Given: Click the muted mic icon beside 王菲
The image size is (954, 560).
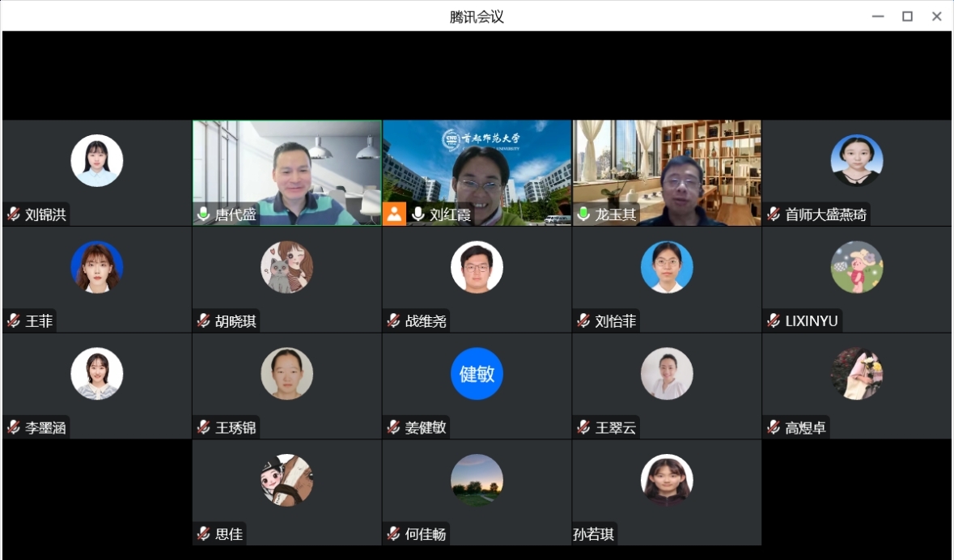Looking at the screenshot, I should point(14,321).
